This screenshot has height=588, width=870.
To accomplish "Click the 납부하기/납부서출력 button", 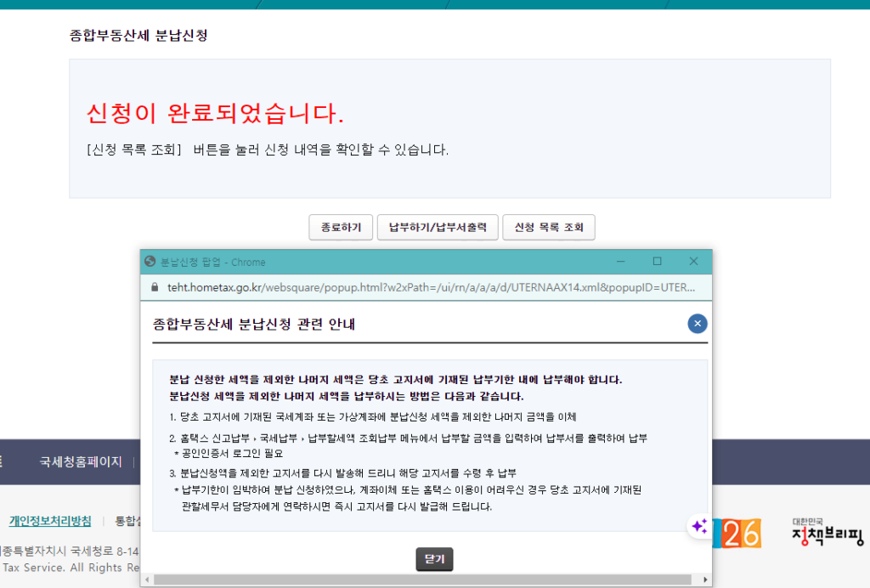I will pos(438,228).
